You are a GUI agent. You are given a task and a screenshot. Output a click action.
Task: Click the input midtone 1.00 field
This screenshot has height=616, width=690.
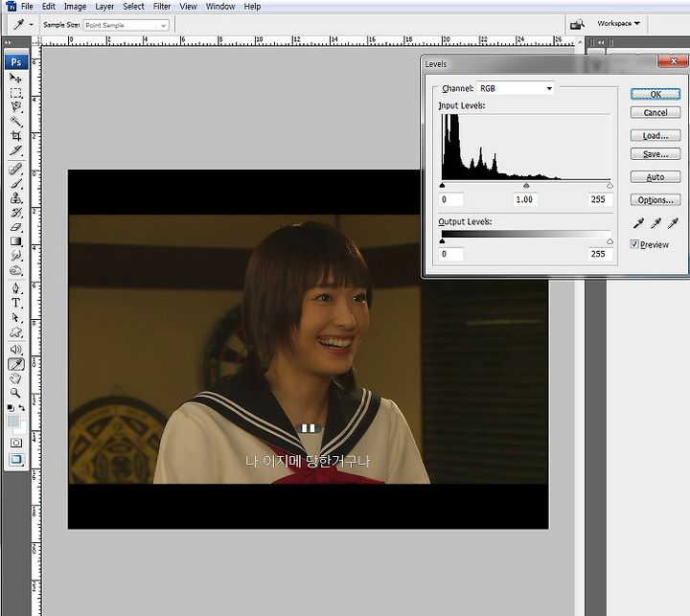(x=524, y=199)
